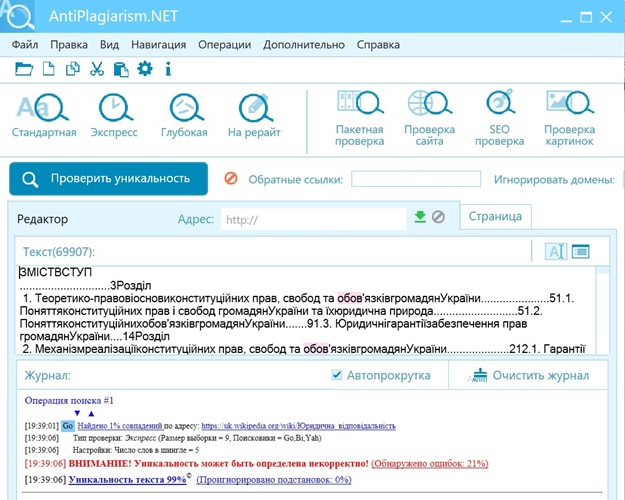The width and height of the screenshot is (625, 500).
Task: Open file with the folder icon
Action: click(24, 69)
